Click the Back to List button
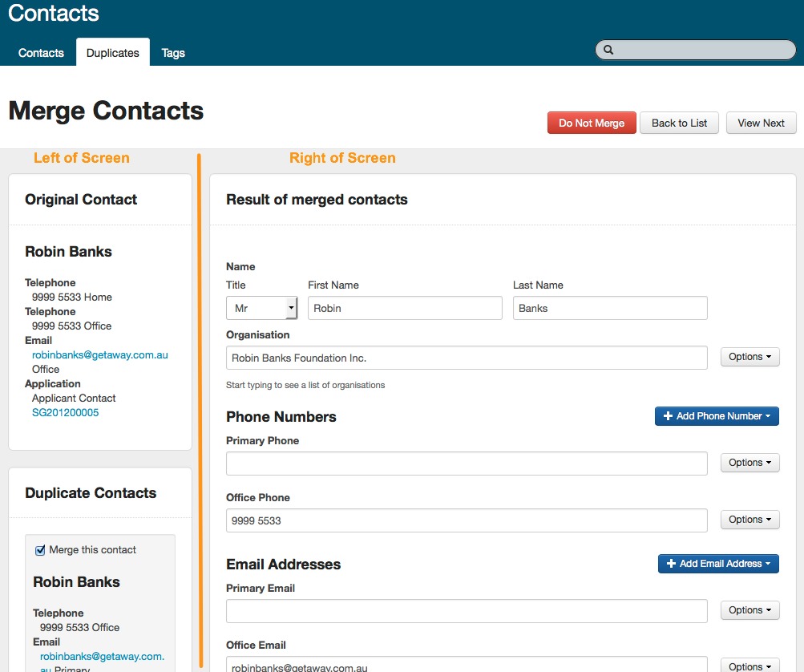The image size is (804, 672). click(x=679, y=123)
